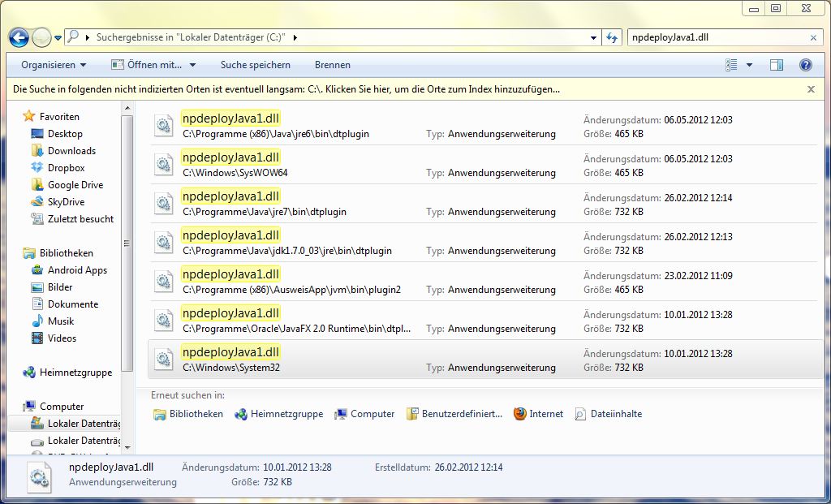Toggle the preview pane icon

pyautogui.click(x=777, y=65)
